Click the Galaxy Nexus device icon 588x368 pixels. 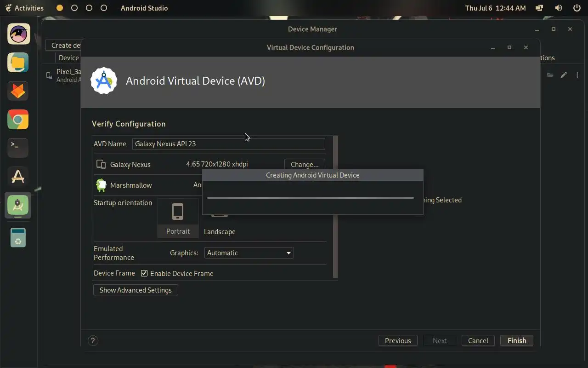click(x=101, y=164)
